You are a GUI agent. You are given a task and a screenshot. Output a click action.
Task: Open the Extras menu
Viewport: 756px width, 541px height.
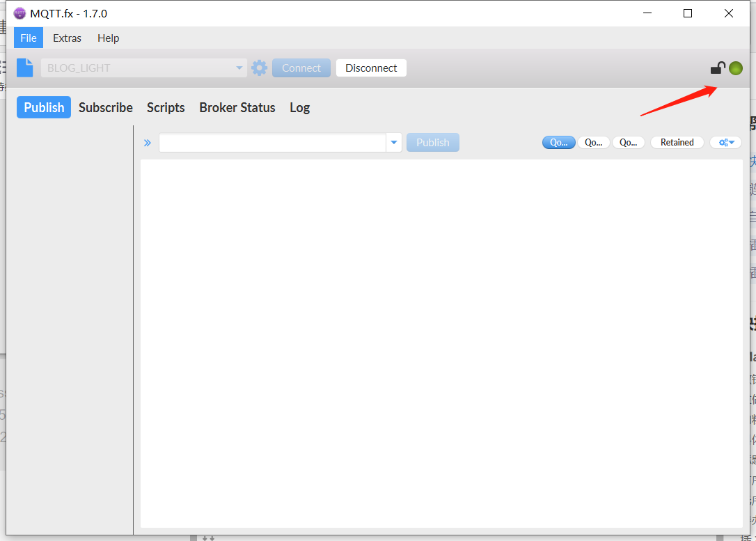[x=67, y=38]
